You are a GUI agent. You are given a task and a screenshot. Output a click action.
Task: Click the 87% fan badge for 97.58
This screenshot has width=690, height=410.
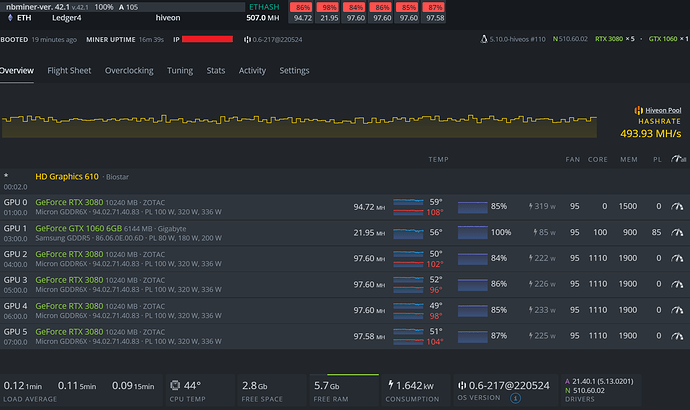[434, 7]
